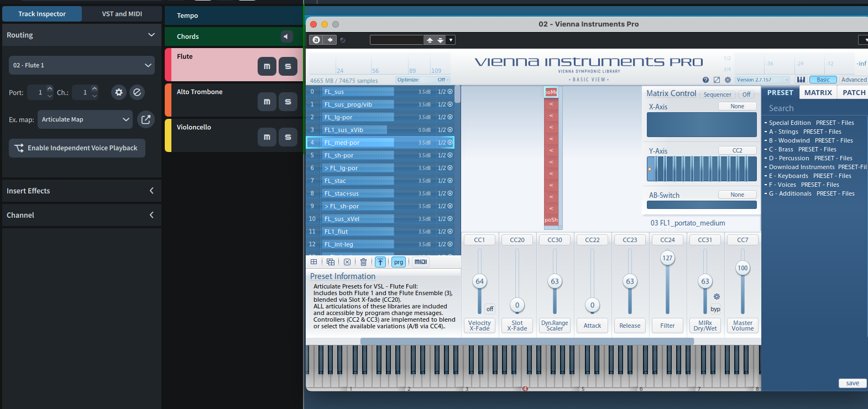The image size is (868, 409).
Task: Increase the Port number stepper
Action: 50,88
